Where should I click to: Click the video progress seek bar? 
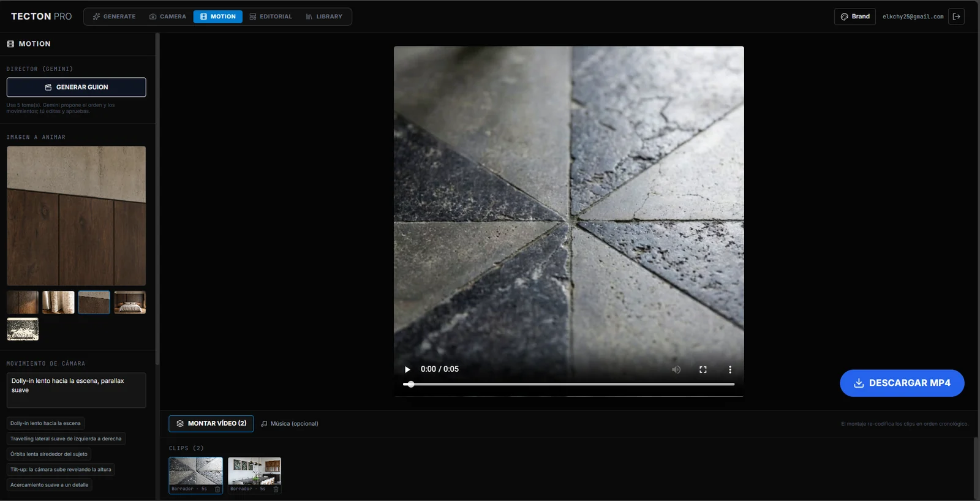(569, 384)
